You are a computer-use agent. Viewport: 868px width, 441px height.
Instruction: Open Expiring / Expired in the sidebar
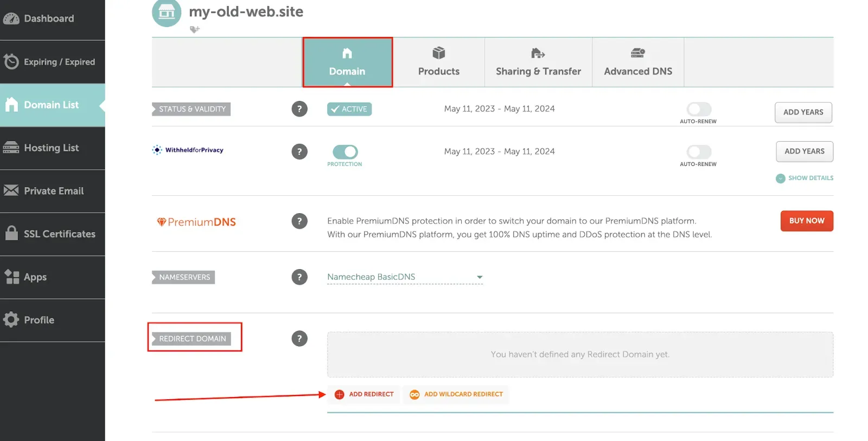point(52,62)
